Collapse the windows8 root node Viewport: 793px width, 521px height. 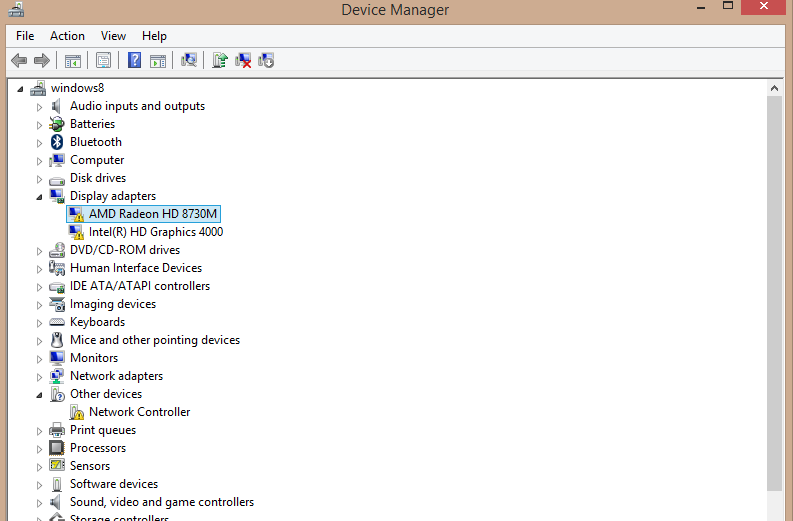point(20,90)
